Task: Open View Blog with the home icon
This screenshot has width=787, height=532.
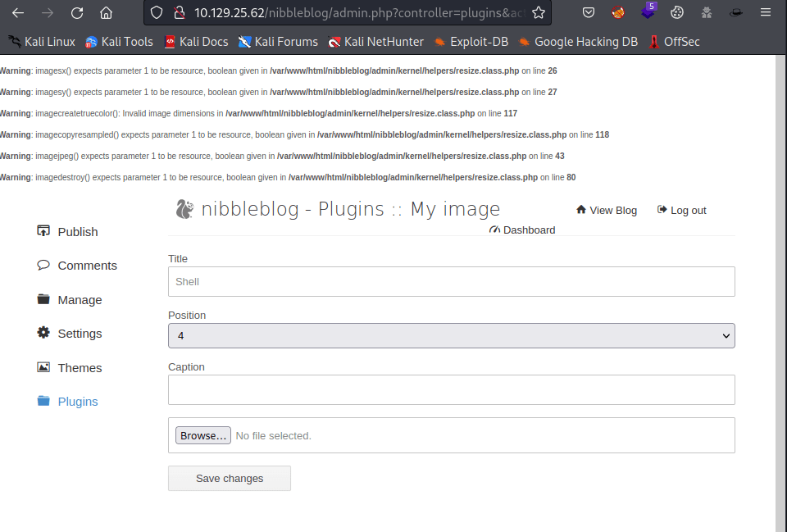Action: click(580, 210)
